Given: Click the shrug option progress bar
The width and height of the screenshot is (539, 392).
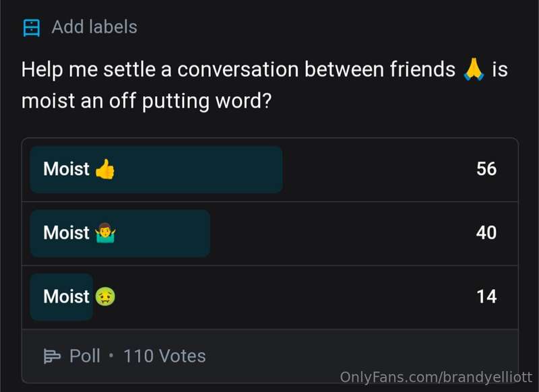Looking at the screenshot, I should click(120, 233).
